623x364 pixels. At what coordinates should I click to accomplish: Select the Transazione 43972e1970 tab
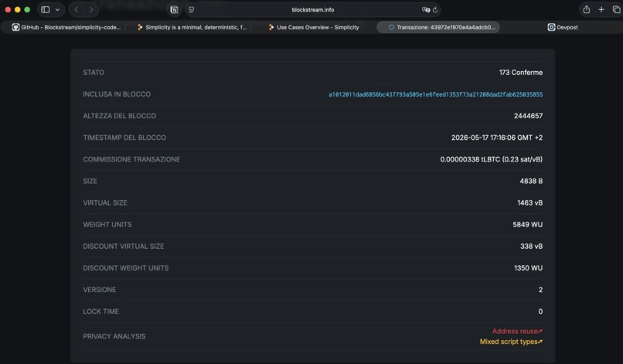coord(438,27)
